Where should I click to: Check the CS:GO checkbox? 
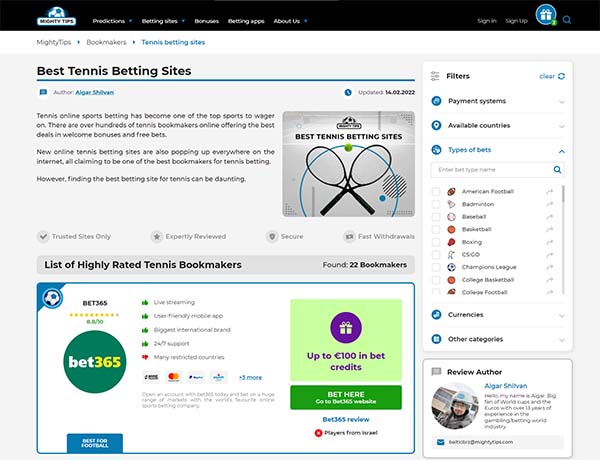[x=436, y=254]
